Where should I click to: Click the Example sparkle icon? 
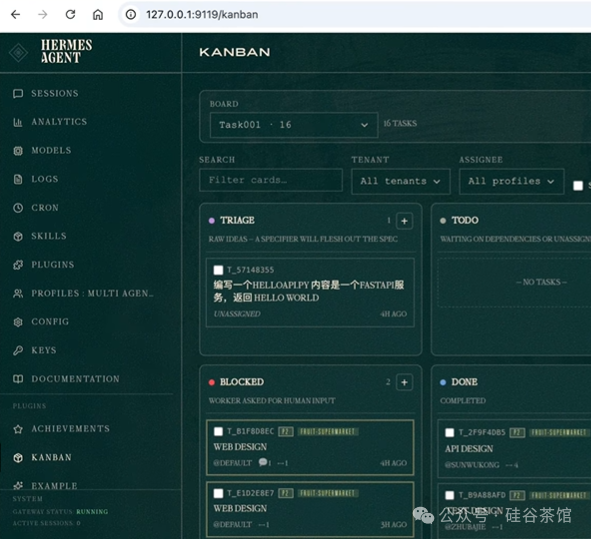18,485
